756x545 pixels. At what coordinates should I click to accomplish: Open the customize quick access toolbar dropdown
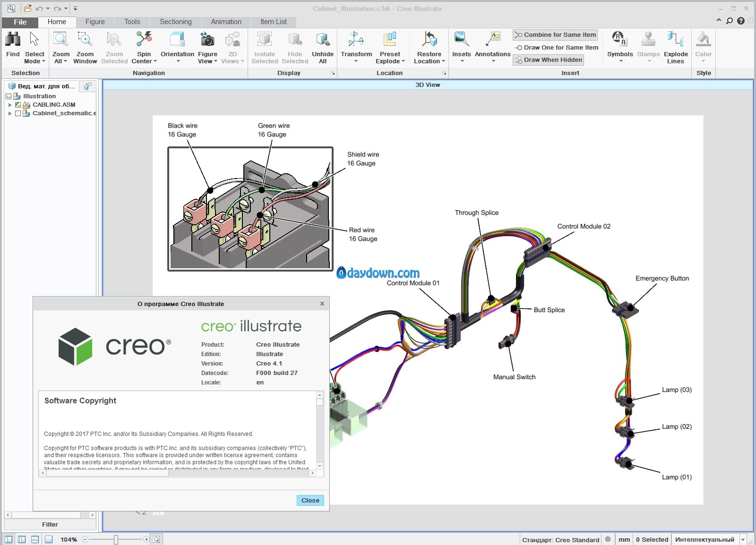[x=75, y=9]
